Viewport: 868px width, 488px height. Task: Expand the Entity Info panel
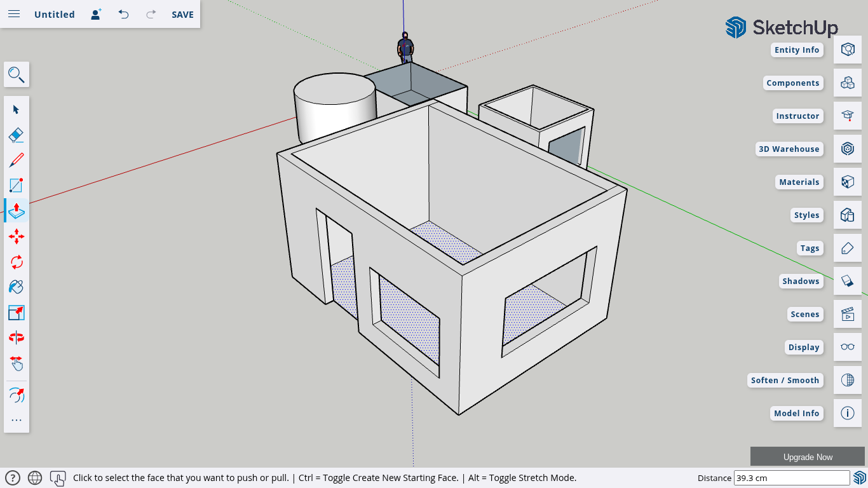click(847, 50)
